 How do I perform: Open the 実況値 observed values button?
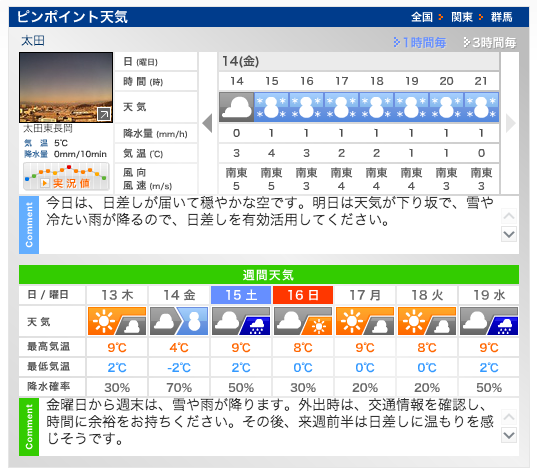[66, 177]
